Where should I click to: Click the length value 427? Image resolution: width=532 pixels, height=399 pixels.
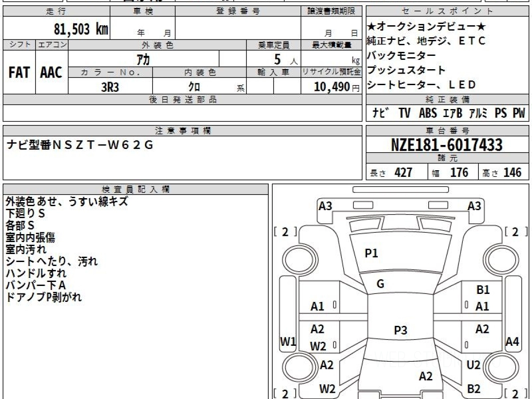[403, 172]
